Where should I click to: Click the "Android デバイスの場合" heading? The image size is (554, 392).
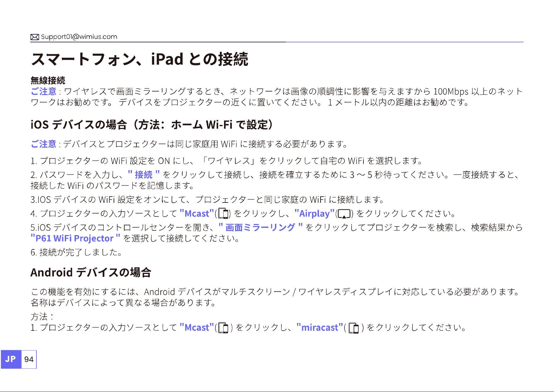pyautogui.click(x=91, y=272)
